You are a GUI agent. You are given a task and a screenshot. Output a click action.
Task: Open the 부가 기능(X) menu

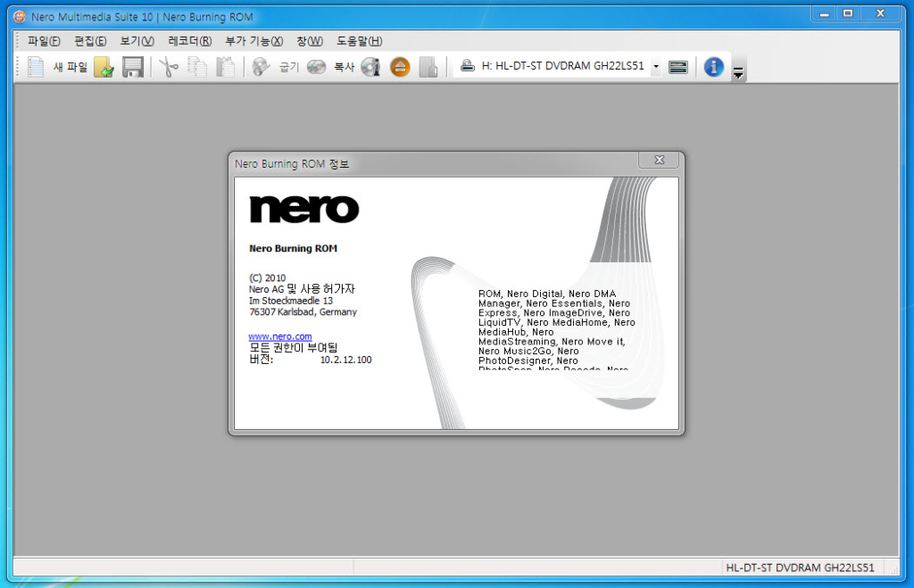point(254,41)
